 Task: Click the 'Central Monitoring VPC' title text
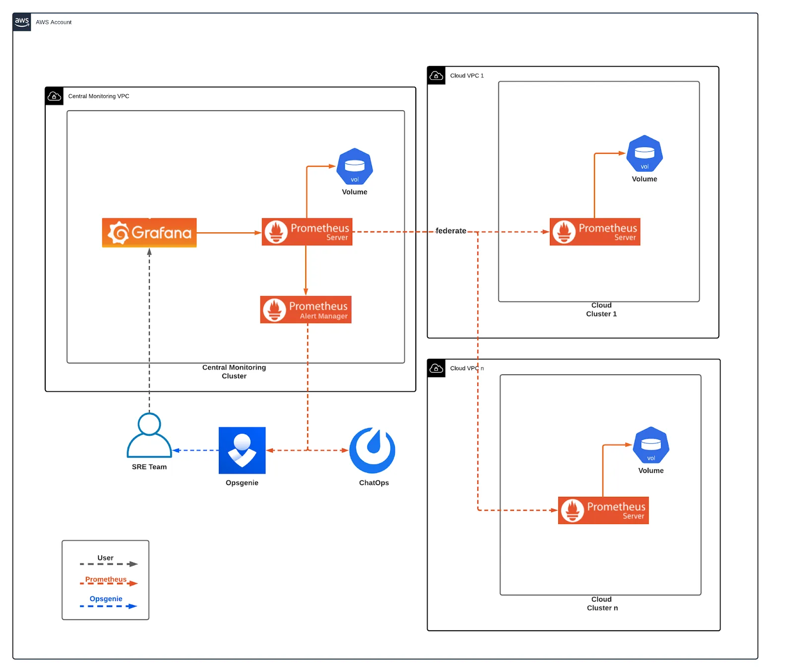point(99,96)
